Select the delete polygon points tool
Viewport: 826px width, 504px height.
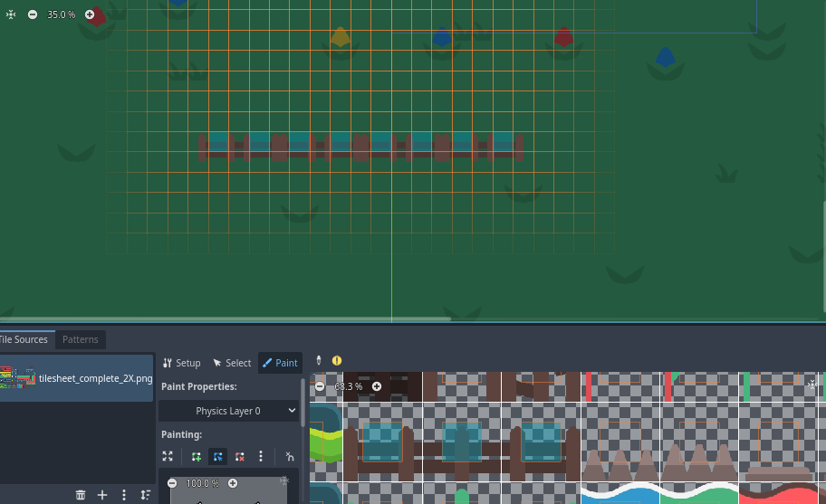(x=240, y=456)
